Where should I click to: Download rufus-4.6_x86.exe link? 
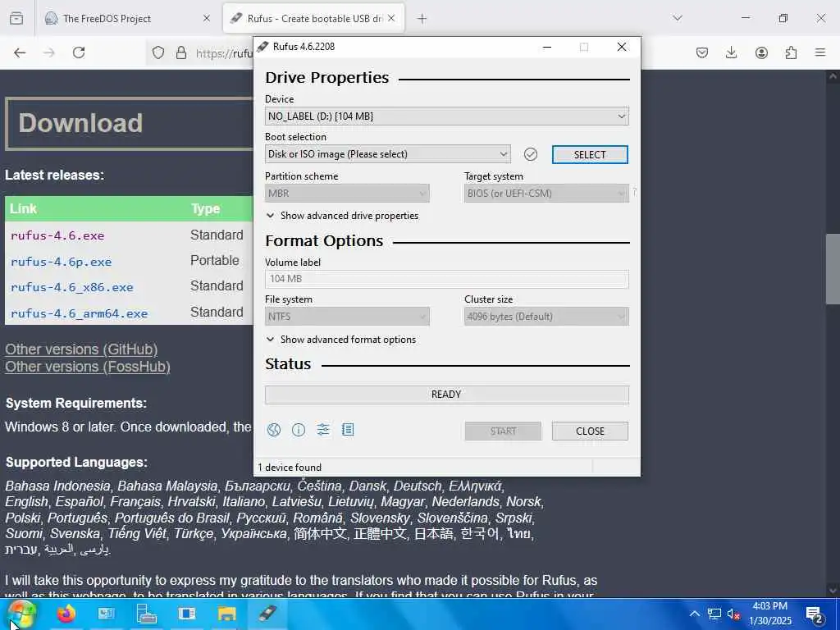[72, 288]
